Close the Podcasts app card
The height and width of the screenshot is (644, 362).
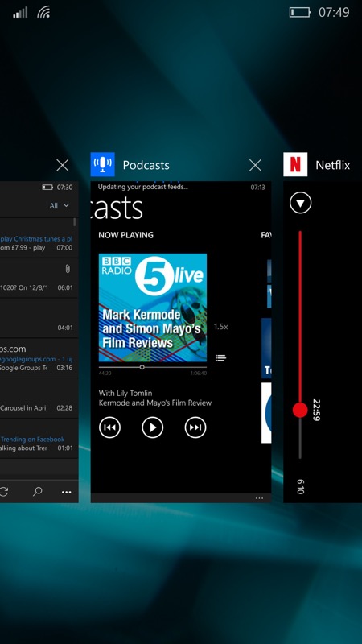[x=255, y=165]
